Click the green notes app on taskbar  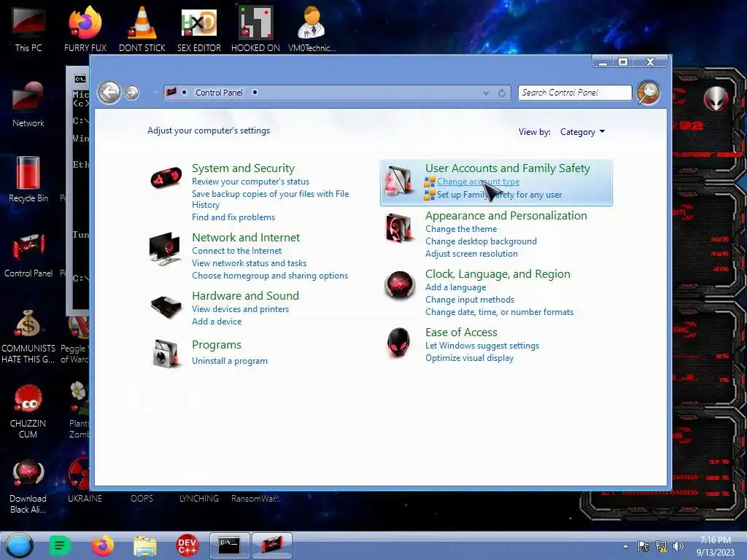(x=60, y=545)
